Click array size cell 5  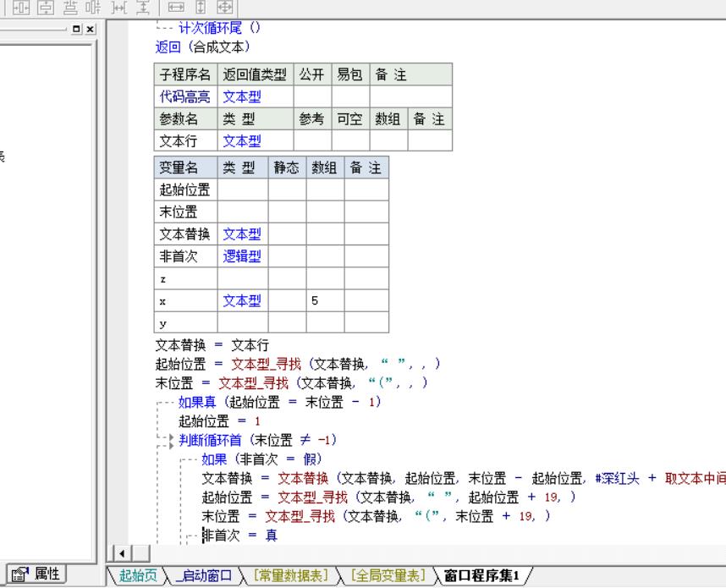325,300
